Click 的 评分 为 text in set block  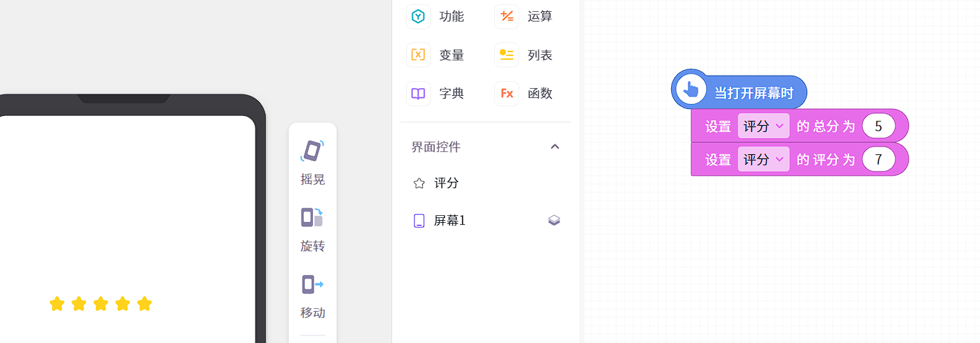(x=826, y=160)
